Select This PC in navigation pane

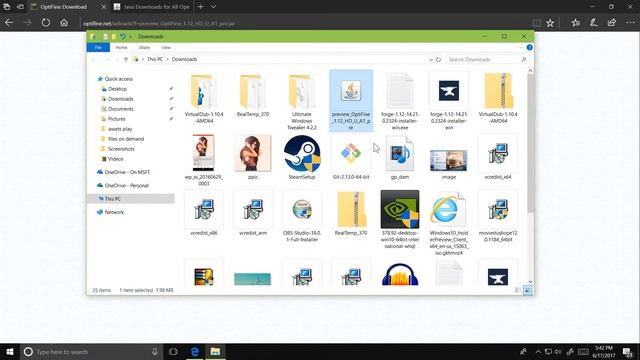[x=112, y=199]
